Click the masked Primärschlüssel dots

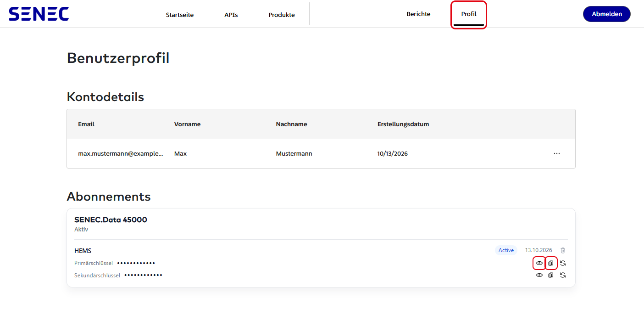pyautogui.click(x=136, y=263)
